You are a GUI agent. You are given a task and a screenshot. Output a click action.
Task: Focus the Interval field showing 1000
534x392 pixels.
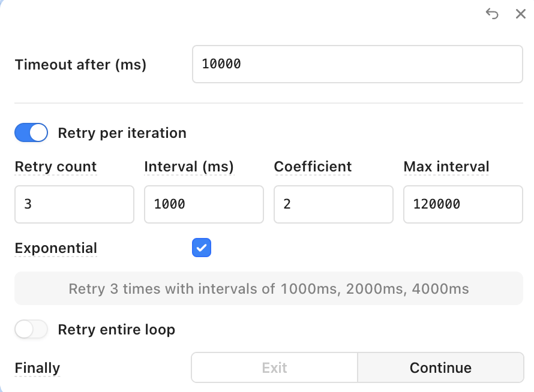(x=203, y=204)
